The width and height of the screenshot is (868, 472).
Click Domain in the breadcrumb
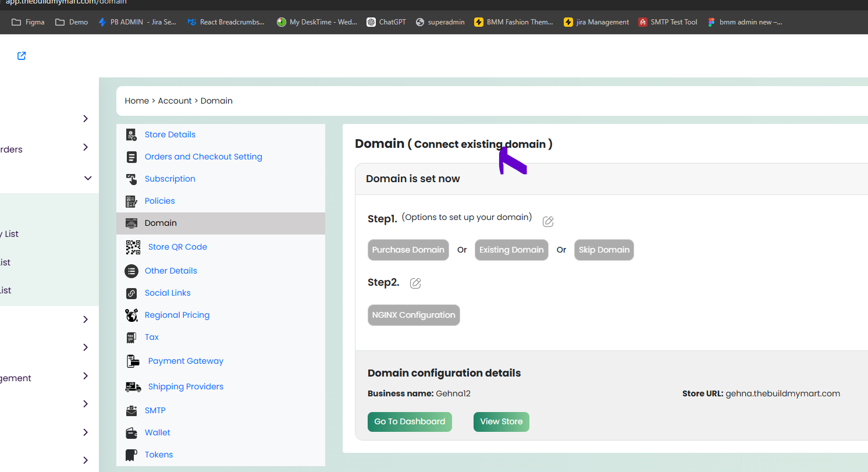[x=216, y=101]
